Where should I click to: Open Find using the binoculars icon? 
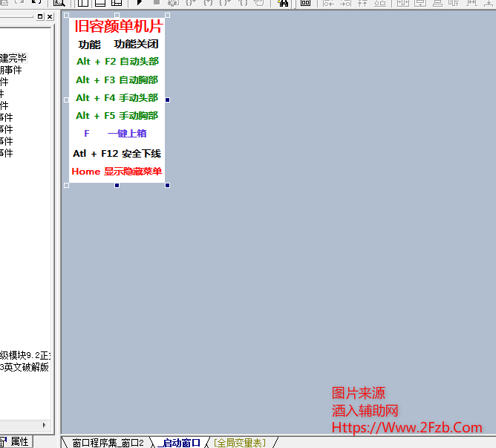[283, 3]
